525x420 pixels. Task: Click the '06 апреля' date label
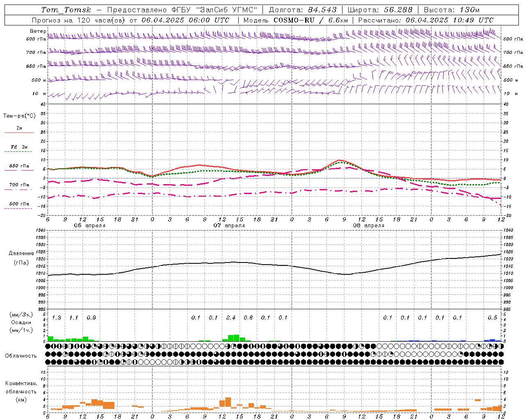[x=89, y=226]
